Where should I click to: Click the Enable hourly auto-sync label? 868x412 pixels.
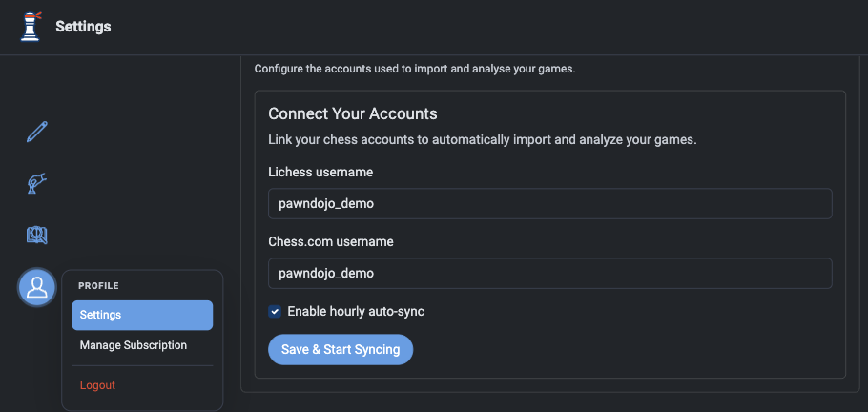tap(356, 311)
